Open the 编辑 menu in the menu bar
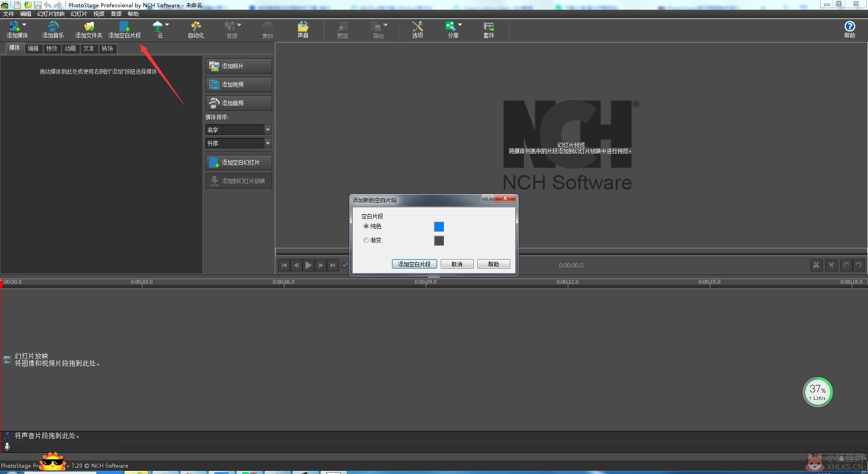 [26, 14]
